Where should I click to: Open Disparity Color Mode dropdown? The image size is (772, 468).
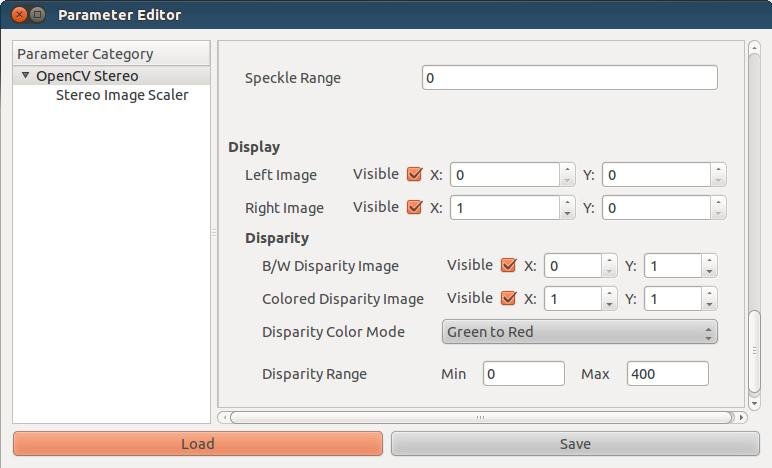[x=579, y=332]
